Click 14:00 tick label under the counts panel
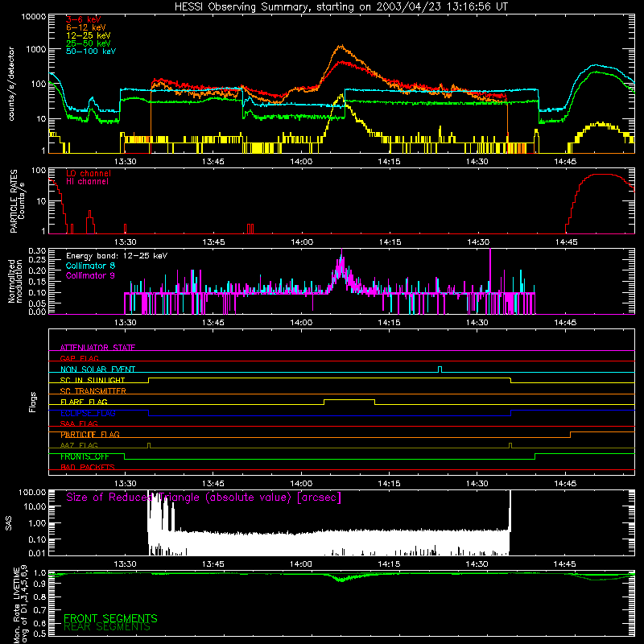644x644 pixels. [301, 162]
